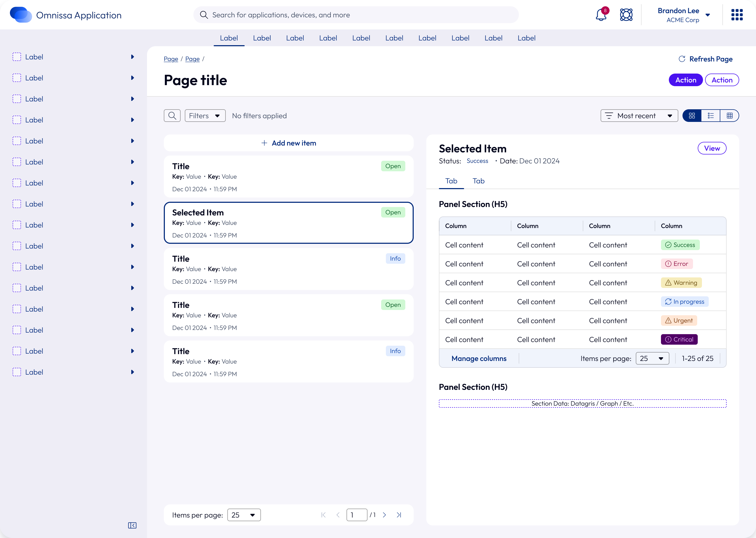Screen dimensions: 756x538
Task: Select the second Label in the top navigation
Action: [262, 38]
